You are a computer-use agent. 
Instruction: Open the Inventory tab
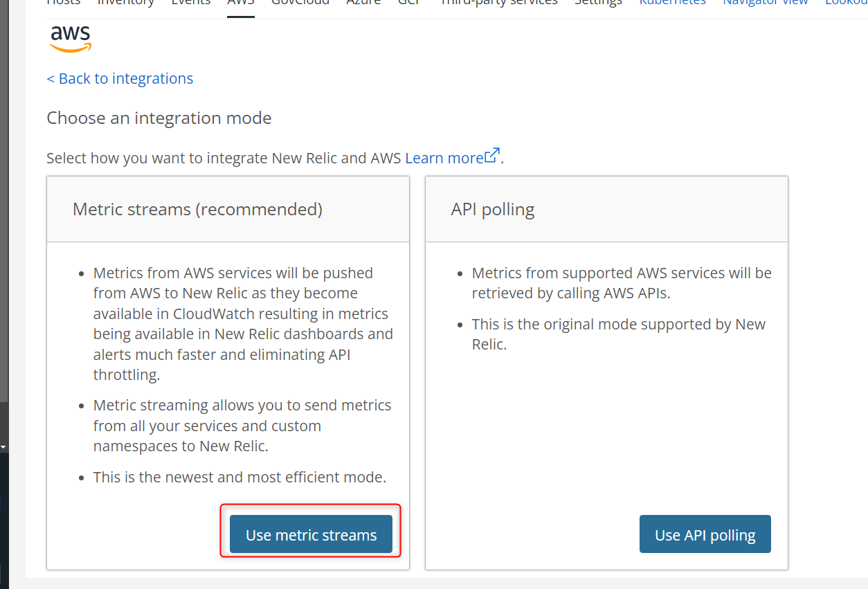pyautogui.click(x=126, y=3)
